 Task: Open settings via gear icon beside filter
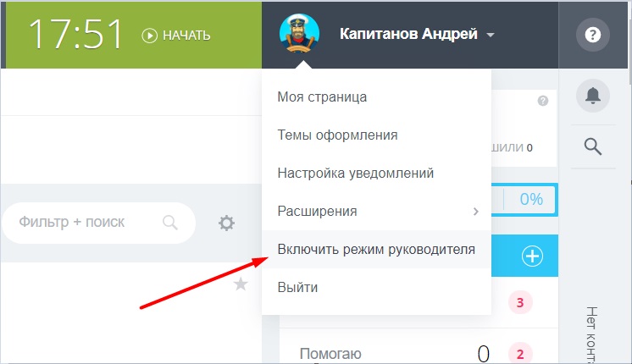click(226, 223)
